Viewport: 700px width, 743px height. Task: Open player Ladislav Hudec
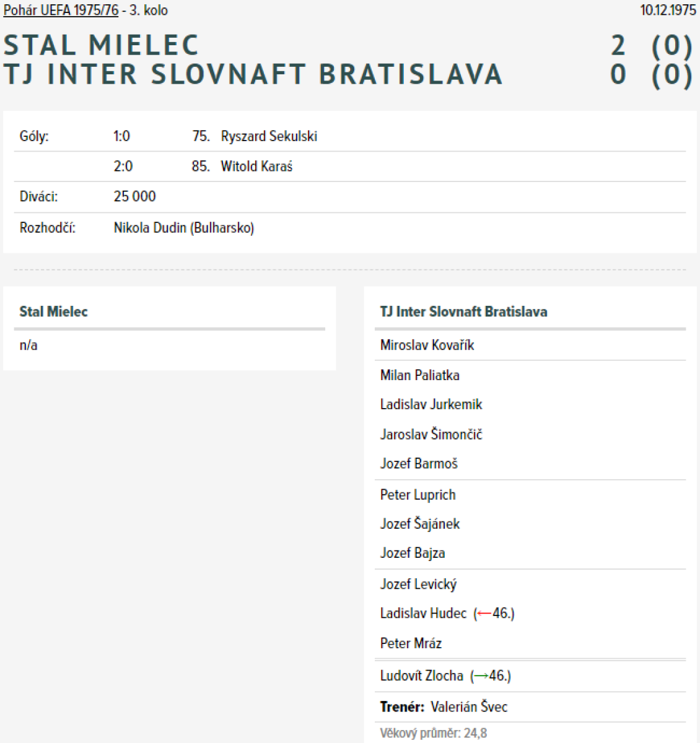pos(423,613)
